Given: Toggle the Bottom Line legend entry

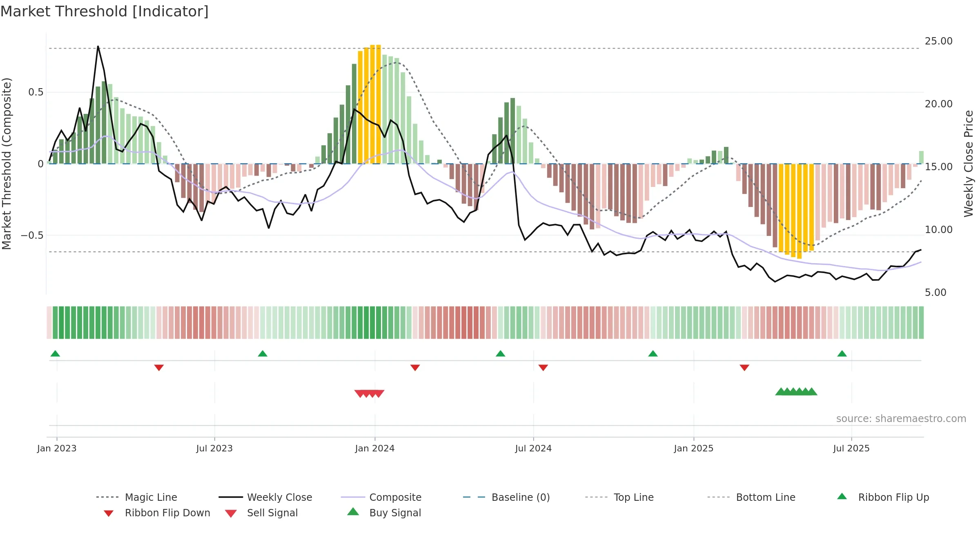Looking at the screenshot, I should click(751, 497).
